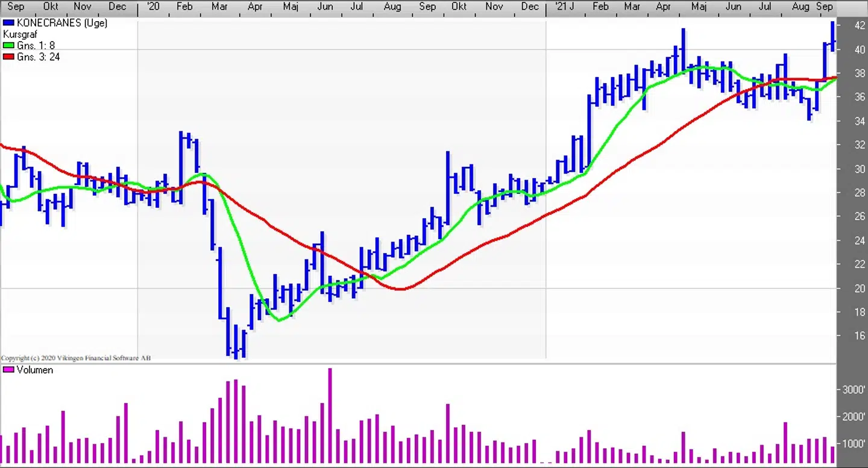
Task: Select the KONECRANES (Uge) legend label
Action: (61, 23)
